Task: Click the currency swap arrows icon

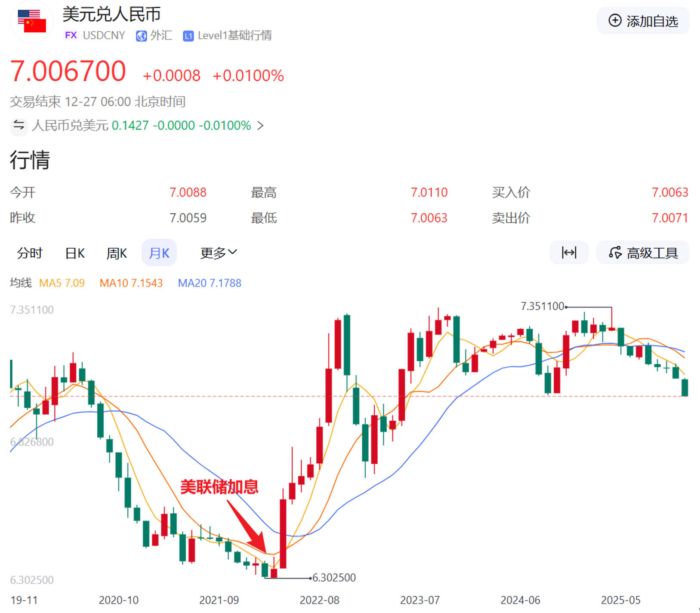Action: [19, 126]
